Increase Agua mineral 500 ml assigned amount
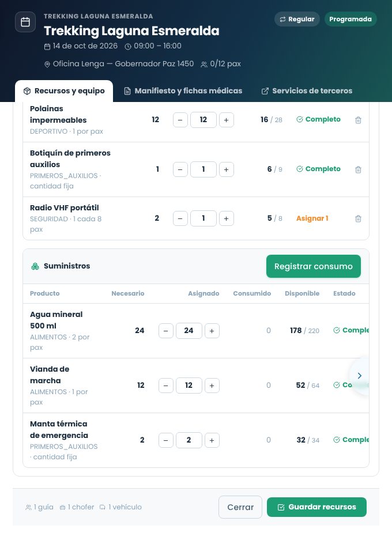This screenshot has height=544, width=392. point(212,331)
